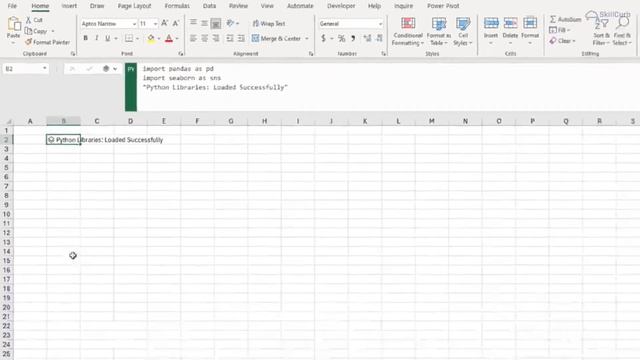Toggle Underline formatting
Screen dimensions: 640x360
108,38
